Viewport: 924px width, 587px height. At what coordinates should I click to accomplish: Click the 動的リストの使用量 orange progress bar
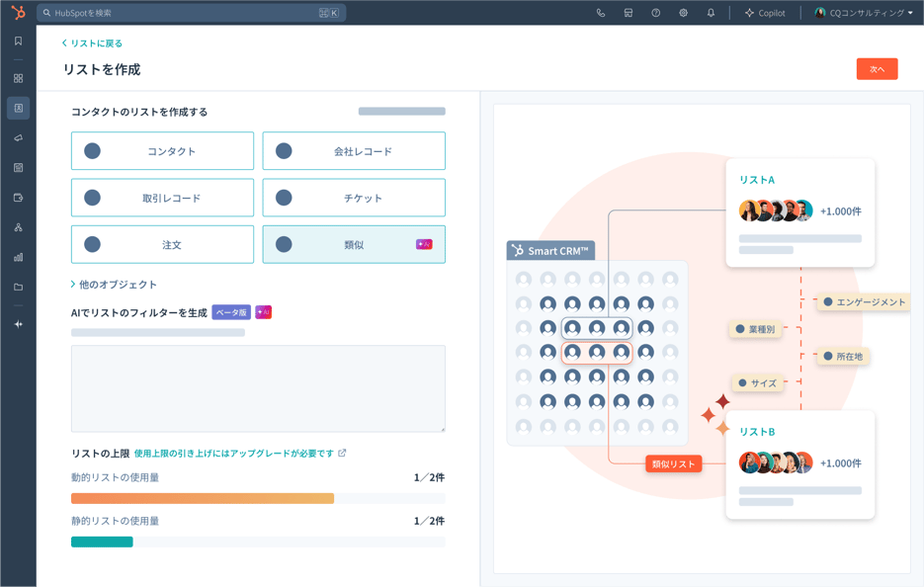pyautogui.click(x=203, y=499)
